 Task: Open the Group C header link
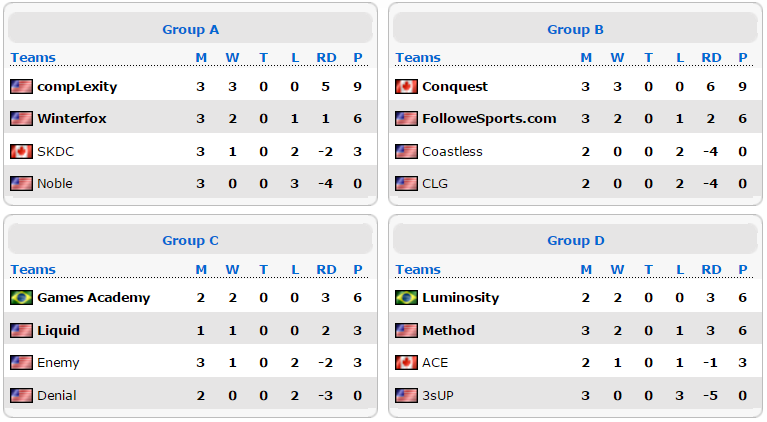pyautogui.click(x=190, y=241)
